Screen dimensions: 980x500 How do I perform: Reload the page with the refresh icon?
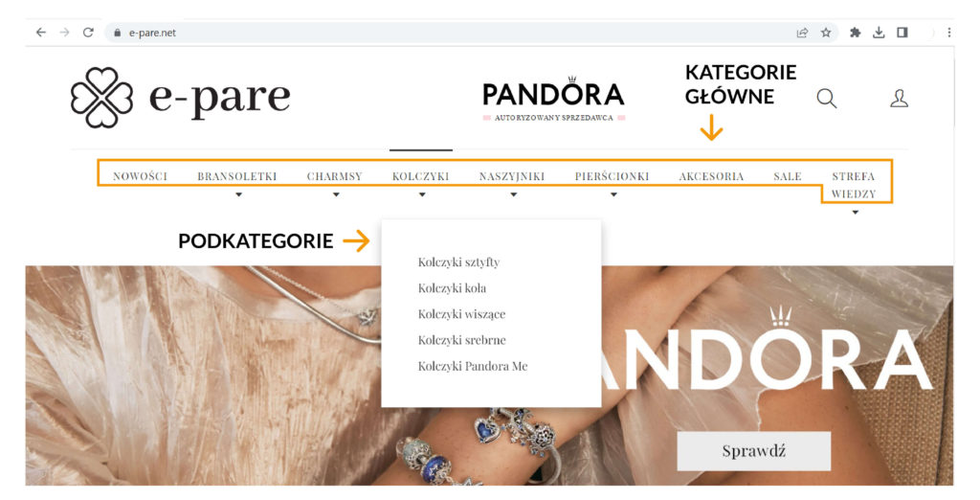[x=88, y=33]
